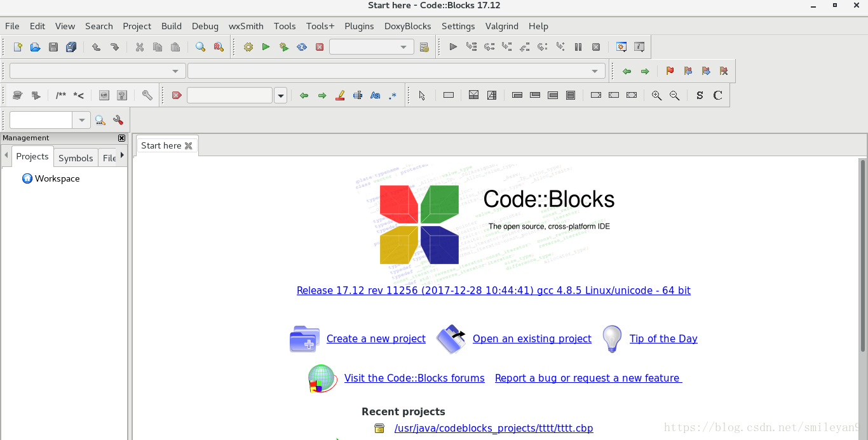Screen dimensions: 868x440
Task: Open the bottom-left search combo dropdown
Action: click(x=81, y=120)
